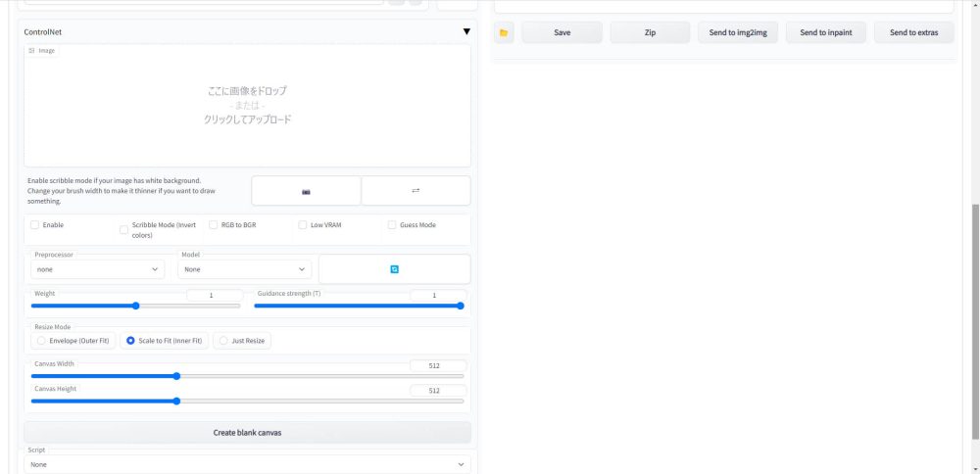Turn on Guess Mode checkbox
The height and width of the screenshot is (474, 980).
tap(392, 225)
